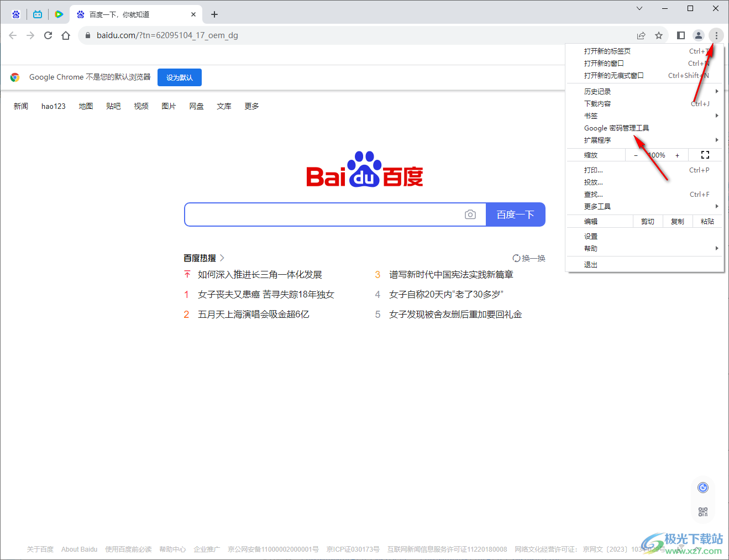Select 查找... menu item

point(645,194)
